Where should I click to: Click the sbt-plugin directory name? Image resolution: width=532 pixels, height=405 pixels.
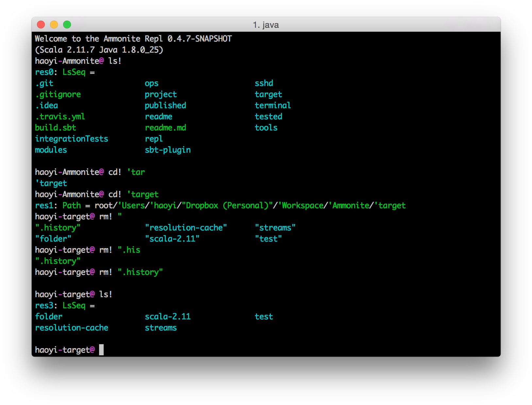click(x=168, y=150)
